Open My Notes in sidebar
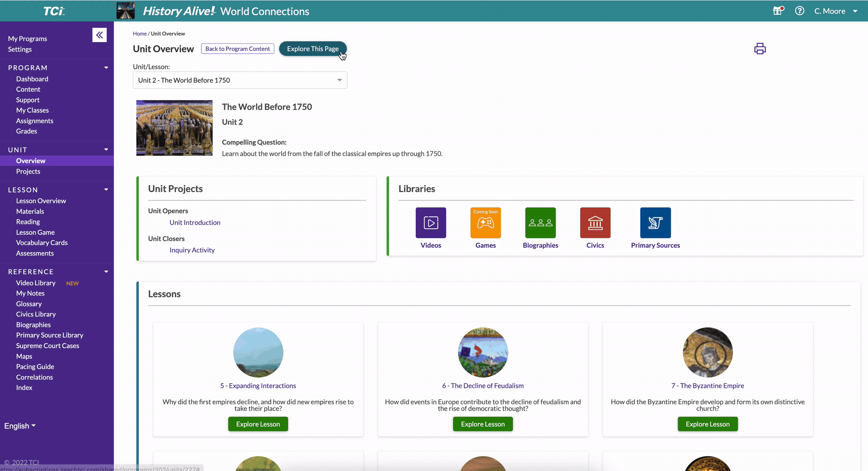Viewport: 868px width, 471px height. tap(30, 293)
